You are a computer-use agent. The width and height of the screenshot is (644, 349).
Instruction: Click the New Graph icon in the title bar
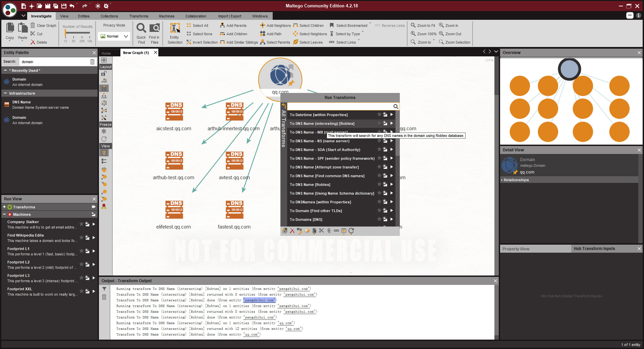coord(23,6)
